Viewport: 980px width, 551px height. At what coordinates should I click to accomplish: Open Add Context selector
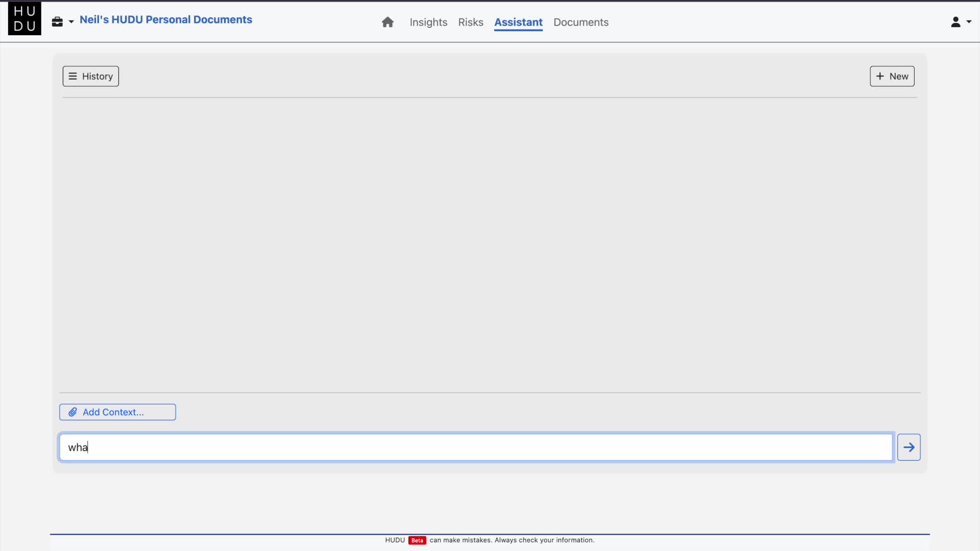tap(113, 412)
